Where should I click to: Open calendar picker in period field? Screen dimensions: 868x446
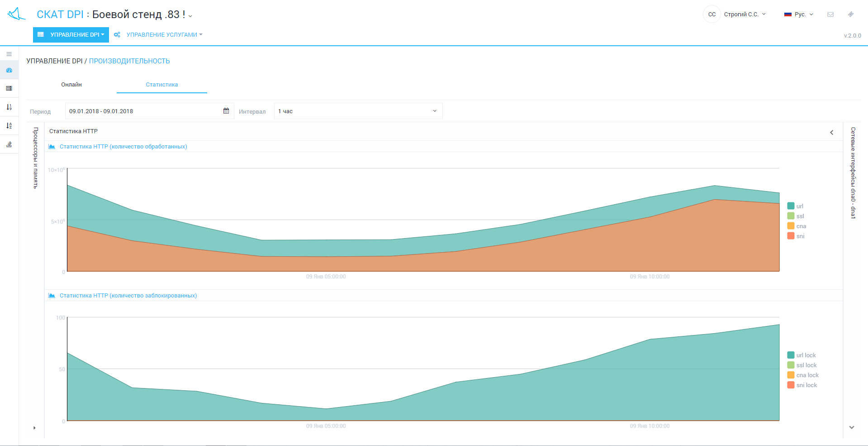tap(226, 111)
